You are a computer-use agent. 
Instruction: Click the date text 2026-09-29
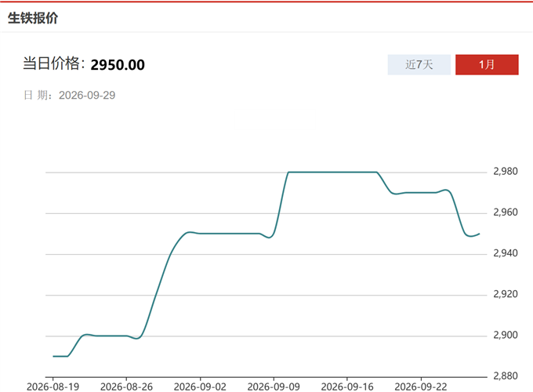point(87,95)
